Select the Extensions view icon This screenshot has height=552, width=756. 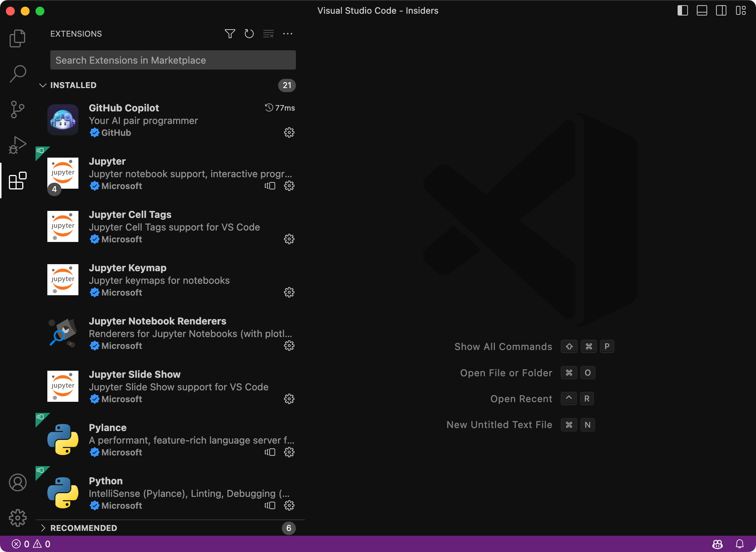tap(17, 181)
